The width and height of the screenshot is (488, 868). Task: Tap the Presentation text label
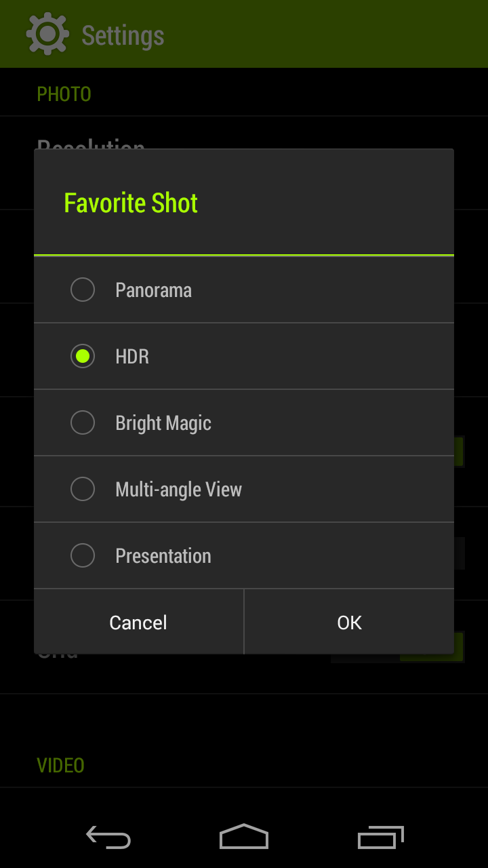click(x=163, y=556)
